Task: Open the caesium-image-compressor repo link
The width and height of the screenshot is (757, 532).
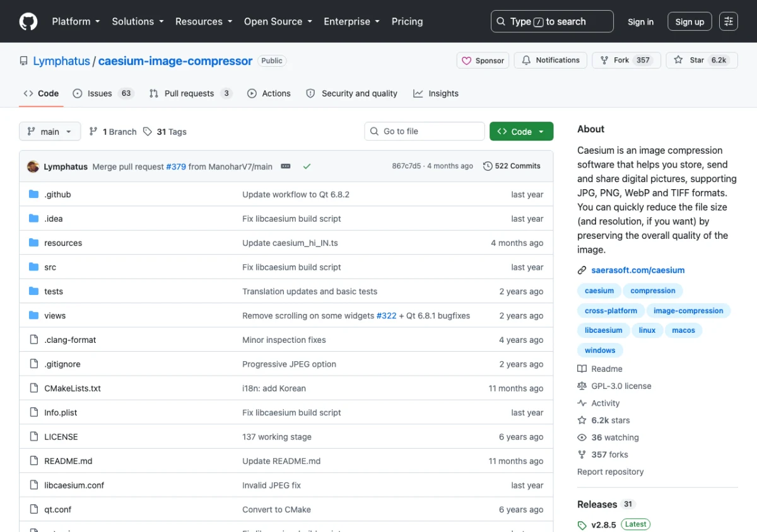Action: [x=175, y=61]
